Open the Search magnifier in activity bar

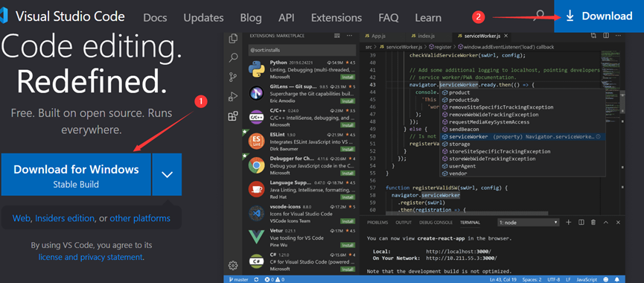click(233, 57)
